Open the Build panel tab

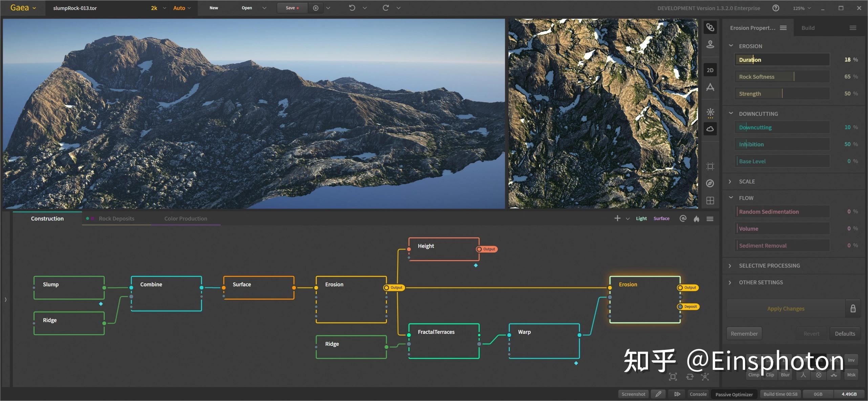click(x=808, y=28)
